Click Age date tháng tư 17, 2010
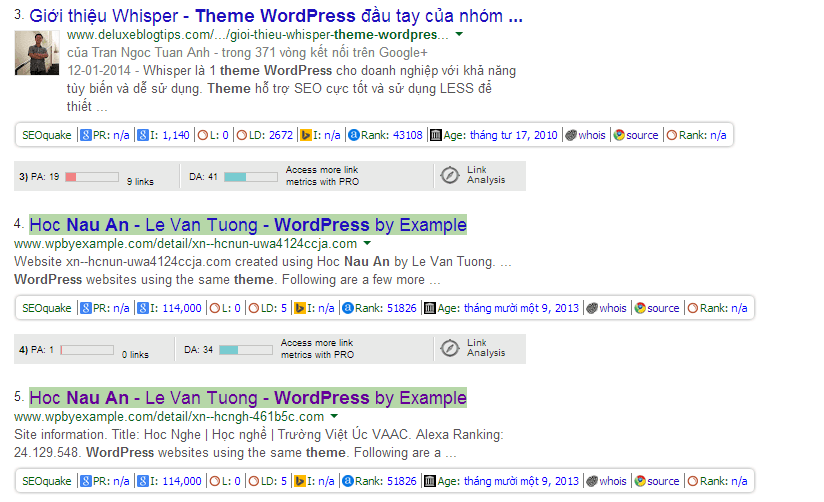This screenshot has width=824, height=502. (x=513, y=135)
